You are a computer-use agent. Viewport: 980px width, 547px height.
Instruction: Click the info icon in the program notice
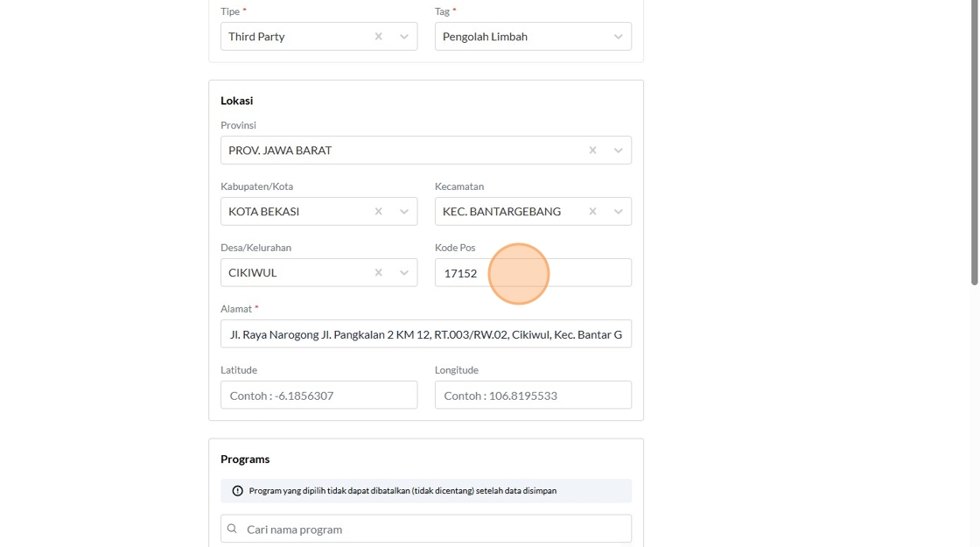pos(237,491)
